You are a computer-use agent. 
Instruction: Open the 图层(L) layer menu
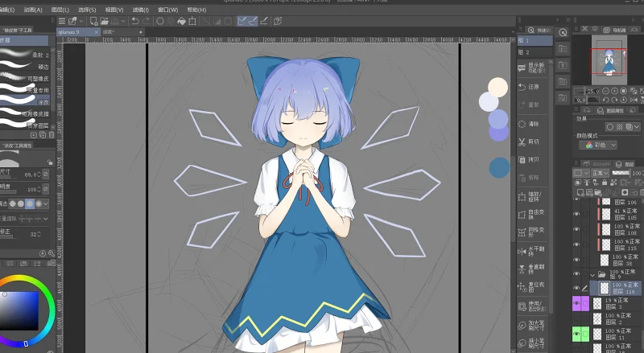point(60,10)
